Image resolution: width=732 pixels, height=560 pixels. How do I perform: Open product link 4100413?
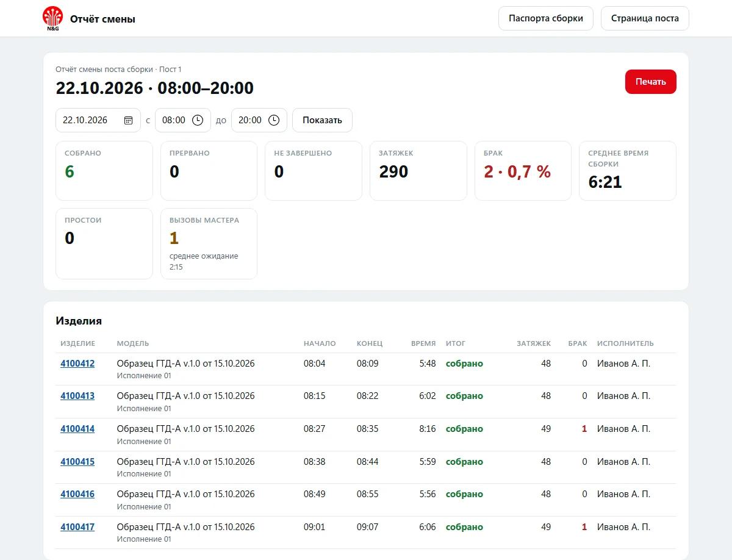click(x=77, y=396)
